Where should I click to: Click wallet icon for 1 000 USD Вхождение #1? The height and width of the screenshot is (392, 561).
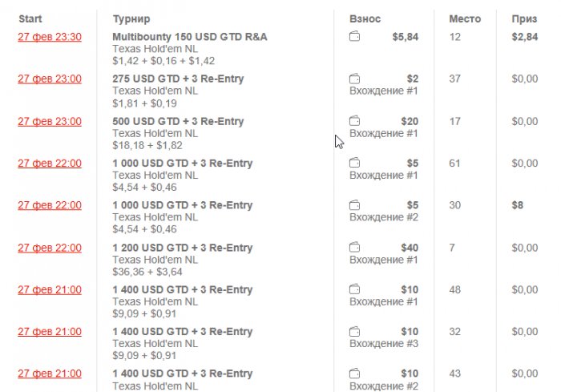[x=355, y=163]
